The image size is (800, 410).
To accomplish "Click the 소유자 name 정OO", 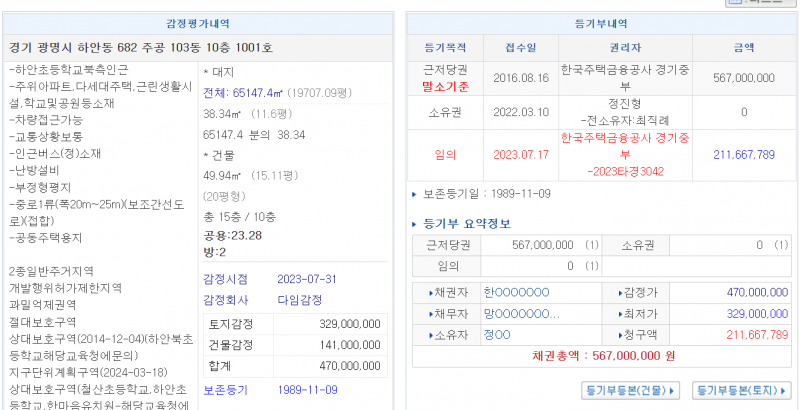I will tap(498, 334).
